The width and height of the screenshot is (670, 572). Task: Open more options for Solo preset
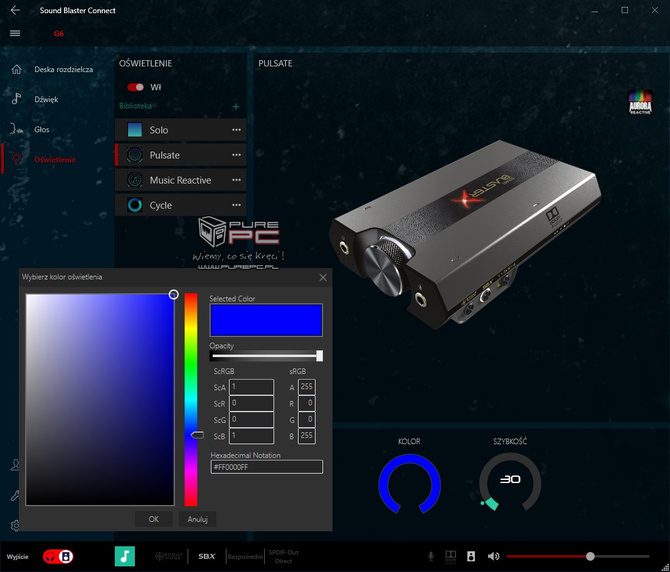236,130
